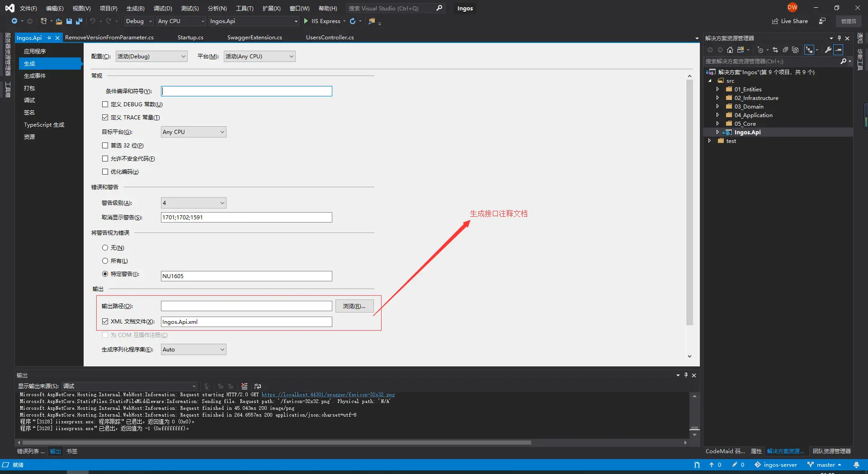Pin the Solution Explorer panel
Image resolution: width=868 pixels, height=474 pixels.
point(839,38)
